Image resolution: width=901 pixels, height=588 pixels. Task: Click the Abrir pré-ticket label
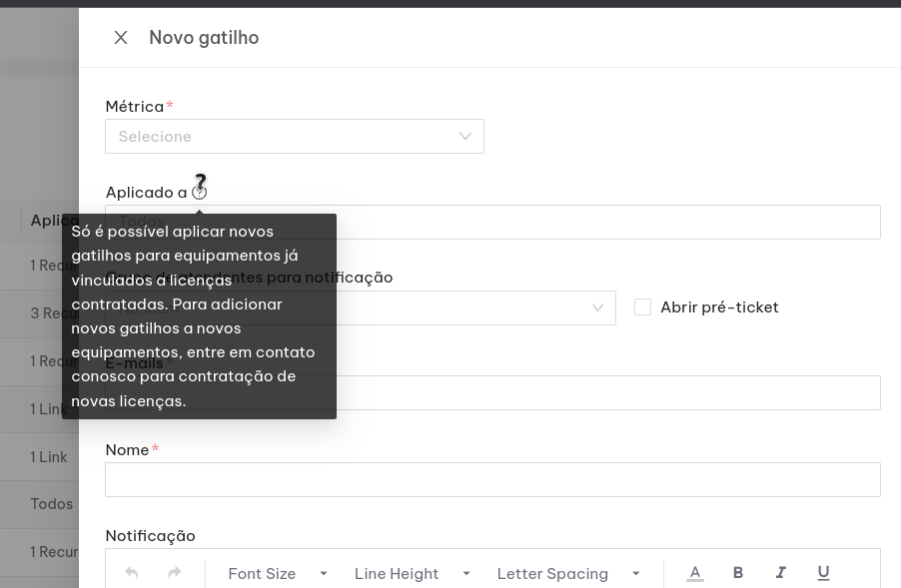coord(719,307)
